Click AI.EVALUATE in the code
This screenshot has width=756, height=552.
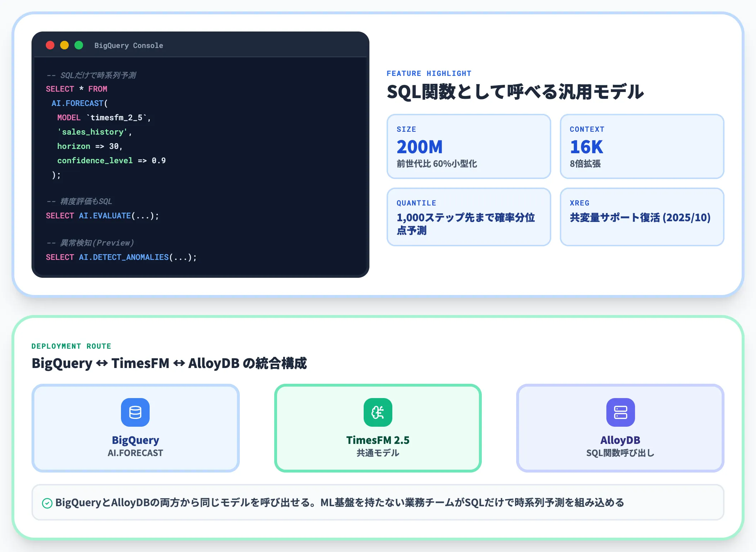click(105, 216)
